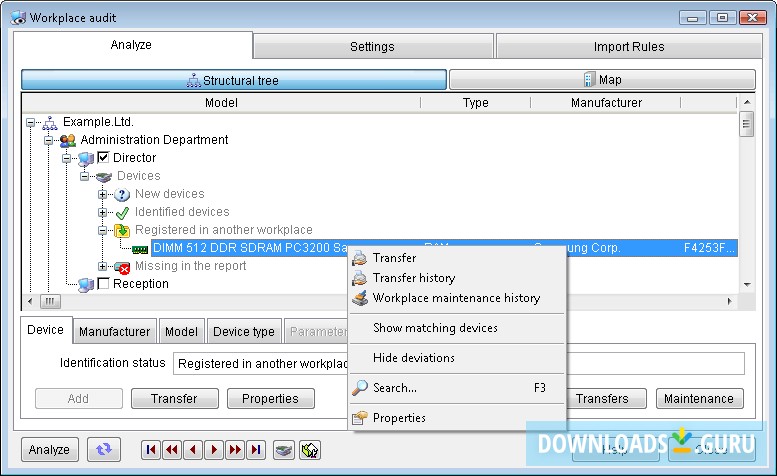
Task: Open the Import Rules tab
Action: pyautogui.click(x=629, y=47)
